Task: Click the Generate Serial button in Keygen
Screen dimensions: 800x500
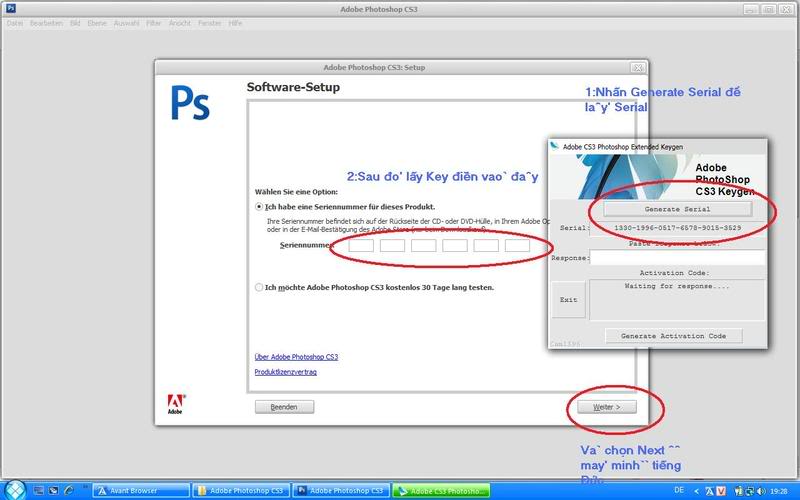Action: click(678, 209)
